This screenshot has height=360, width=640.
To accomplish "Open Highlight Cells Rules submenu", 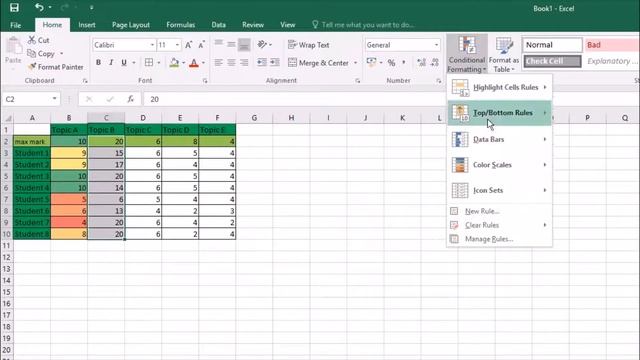I will click(x=500, y=87).
